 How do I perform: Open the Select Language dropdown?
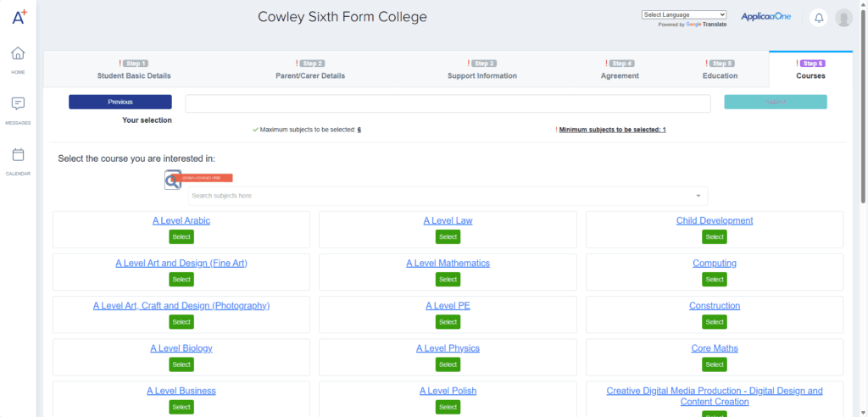[x=684, y=14]
